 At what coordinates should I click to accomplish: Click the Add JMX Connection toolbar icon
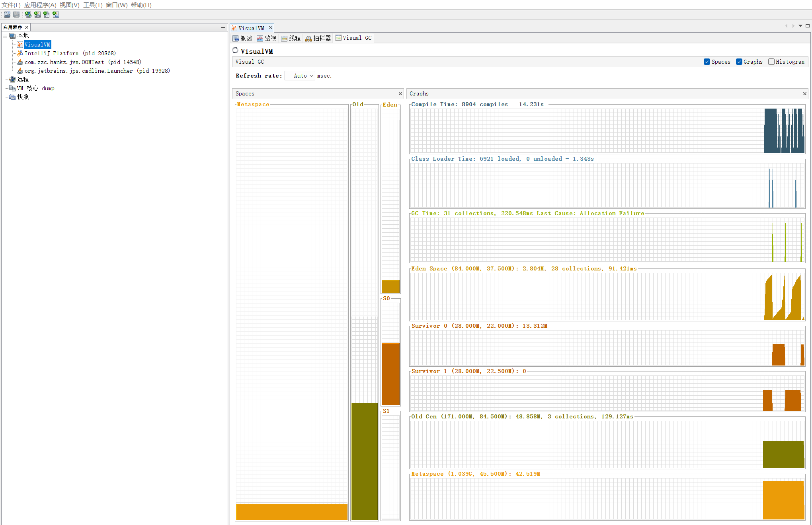pyautogui.click(x=37, y=15)
